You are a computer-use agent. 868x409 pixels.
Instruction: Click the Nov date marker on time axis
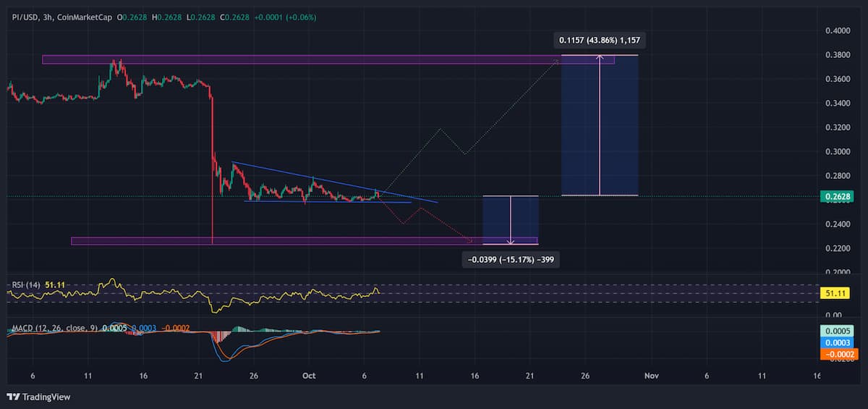(x=652, y=376)
